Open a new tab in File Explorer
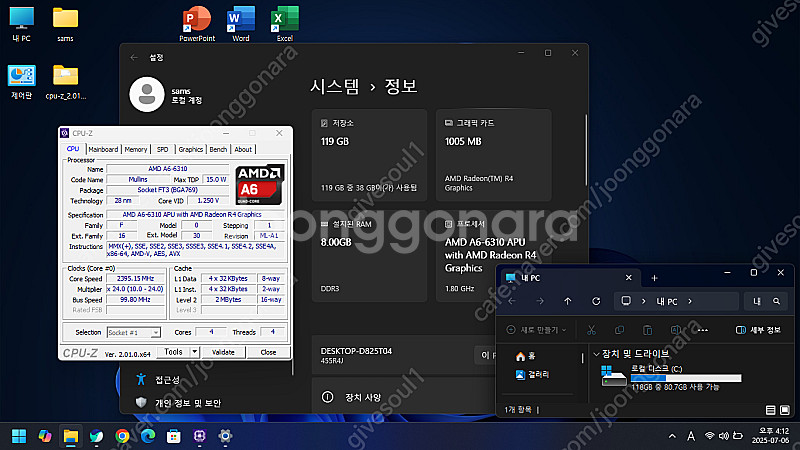The width and height of the screenshot is (800, 450). 655,278
